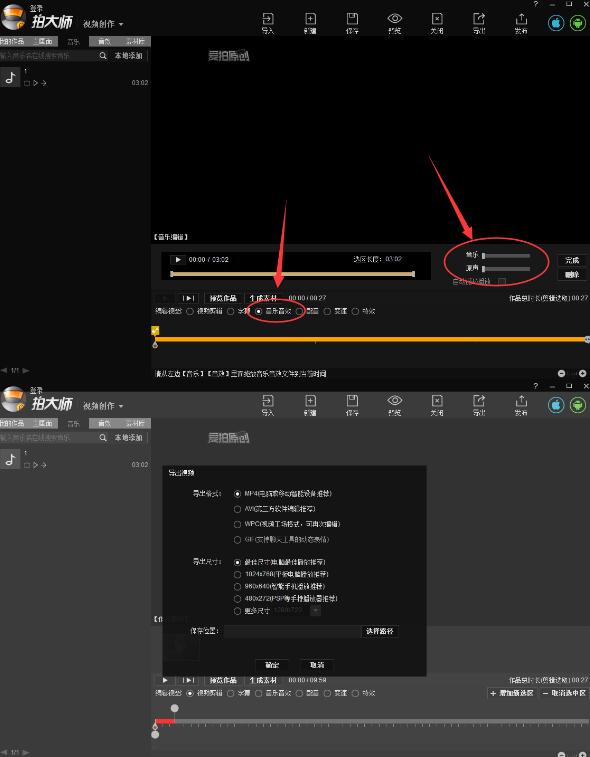Click 取消选中区 button above timeline
This screenshot has width=590, height=757.
[564, 693]
